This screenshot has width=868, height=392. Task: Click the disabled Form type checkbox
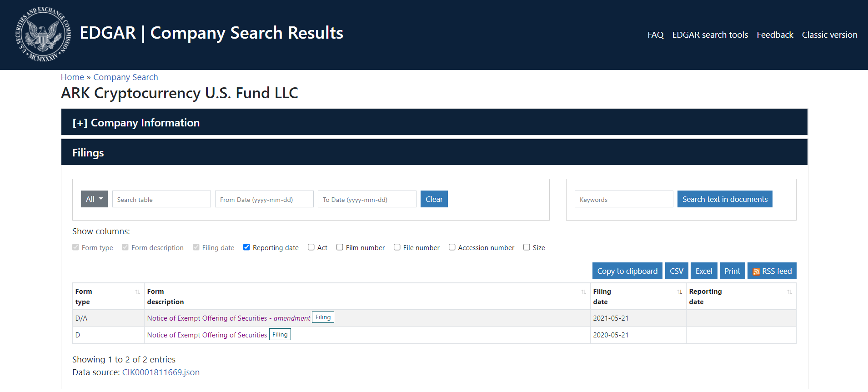75,247
